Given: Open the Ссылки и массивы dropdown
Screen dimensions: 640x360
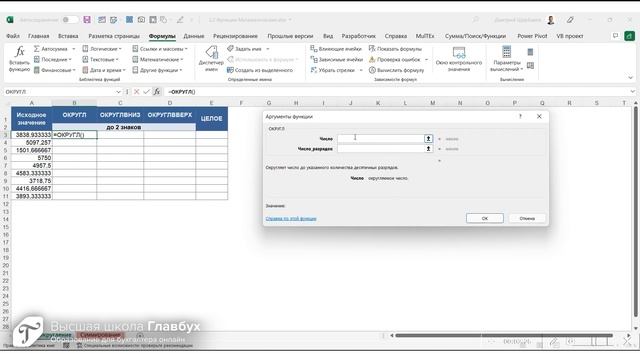Looking at the screenshot, I should [160, 49].
